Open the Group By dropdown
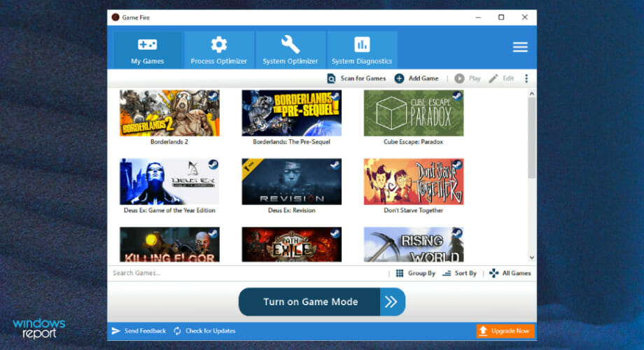The image size is (644, 350). pyautogui.click(x=415, y=273)
